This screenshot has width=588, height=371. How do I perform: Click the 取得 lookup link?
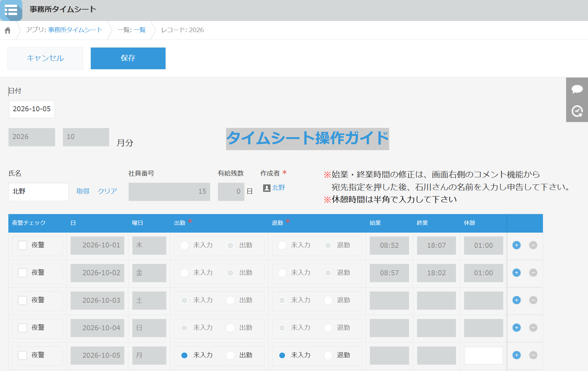coord(83,191)
